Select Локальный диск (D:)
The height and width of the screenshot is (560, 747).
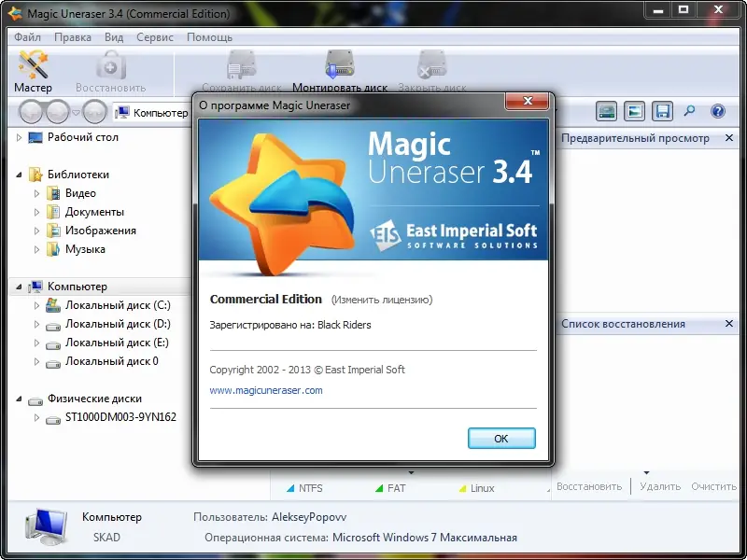pyautogui.click(x=118, y=324)
